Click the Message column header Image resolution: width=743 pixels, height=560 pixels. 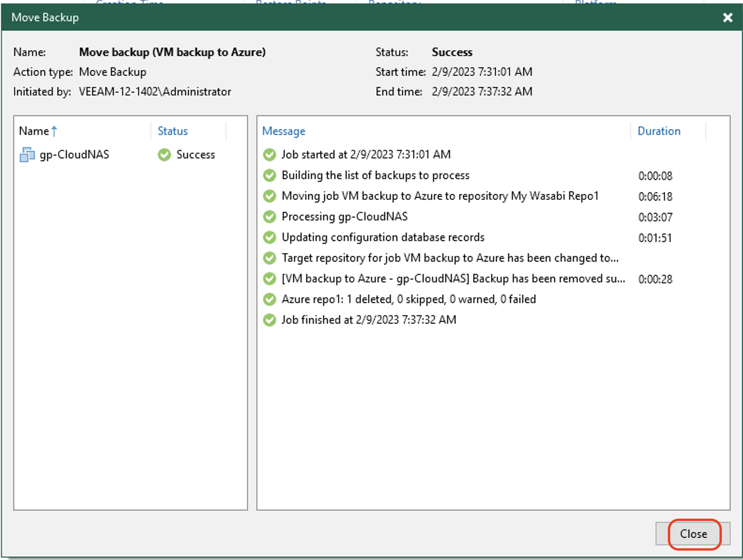point(284,131)
